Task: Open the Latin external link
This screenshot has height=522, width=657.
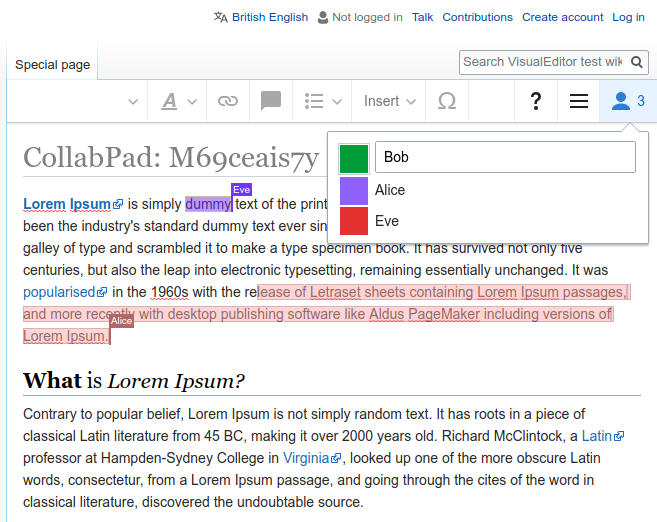Action: tap(603, 436)
